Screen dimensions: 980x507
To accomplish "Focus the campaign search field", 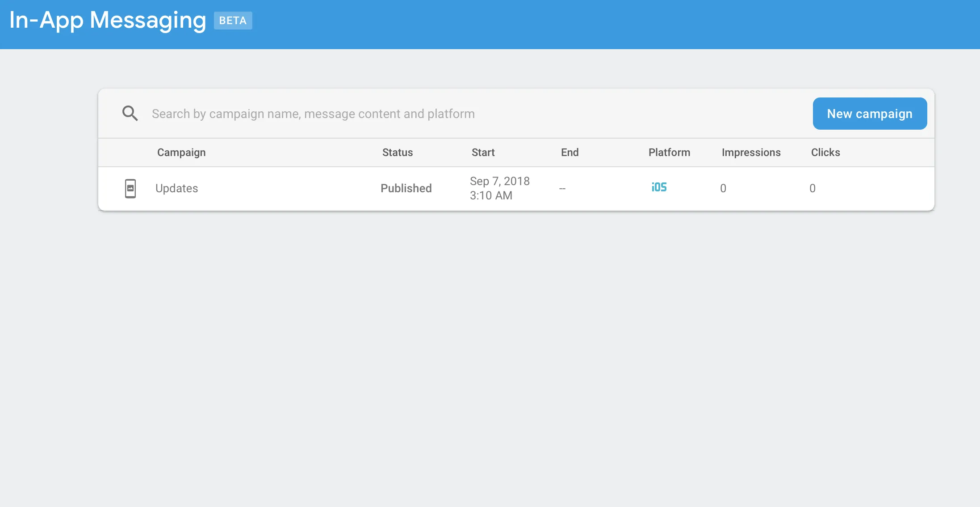I will point(447,114).
